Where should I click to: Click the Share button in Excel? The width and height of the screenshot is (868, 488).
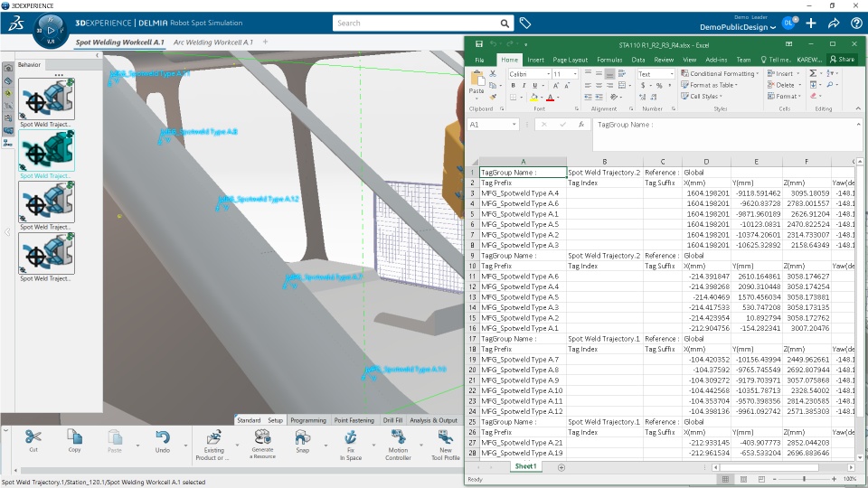842,60
